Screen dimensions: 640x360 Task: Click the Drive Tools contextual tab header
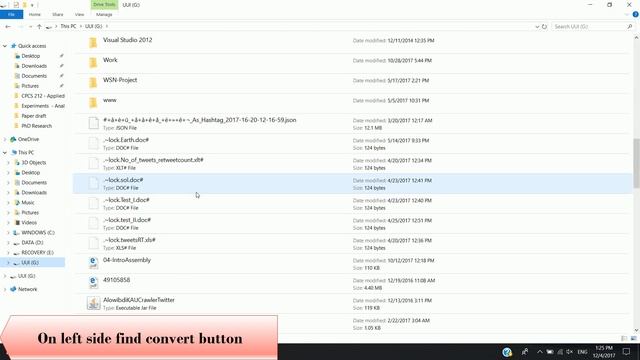[x=104, y=4]
